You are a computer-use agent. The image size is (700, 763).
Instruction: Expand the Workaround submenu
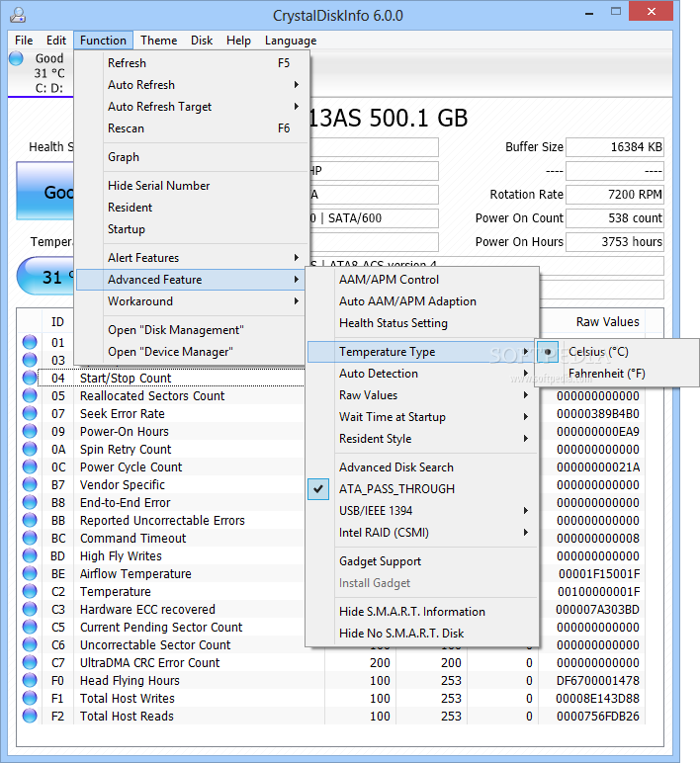(192, 301)
